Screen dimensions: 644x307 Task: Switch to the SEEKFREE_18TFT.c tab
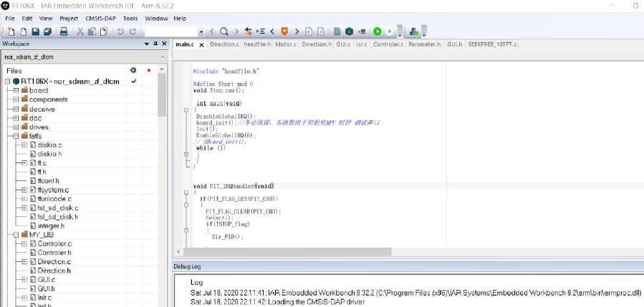tap(492, 44)
